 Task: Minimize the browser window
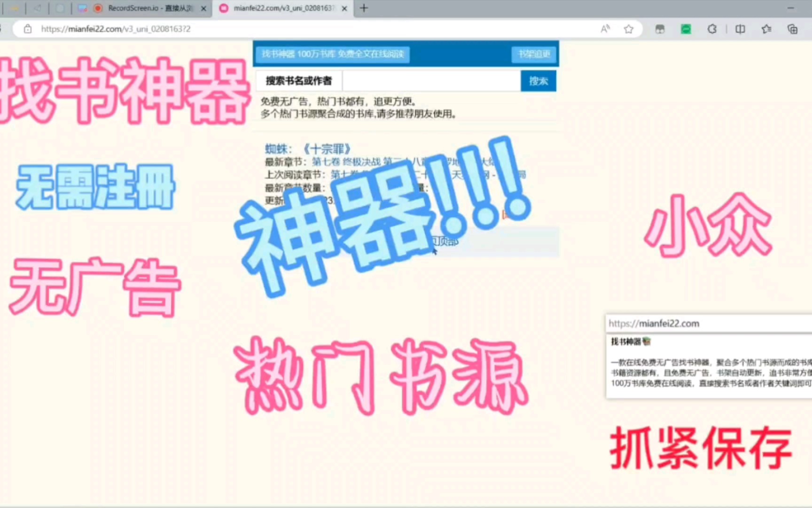click(x=790, y=8)
